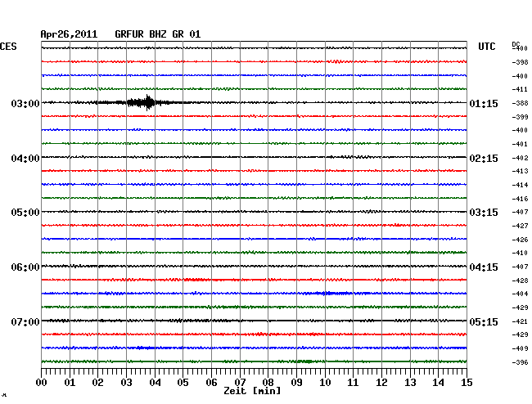Click the DC offset value -396

tap(520, 362)
